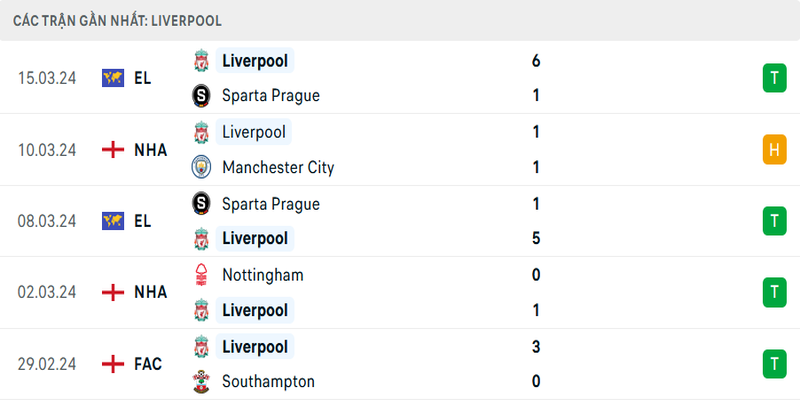Click Sparta Prague crest in the 08.03.24 match
Viewport: 800px width, 400px height.
[x=201, y=204]
